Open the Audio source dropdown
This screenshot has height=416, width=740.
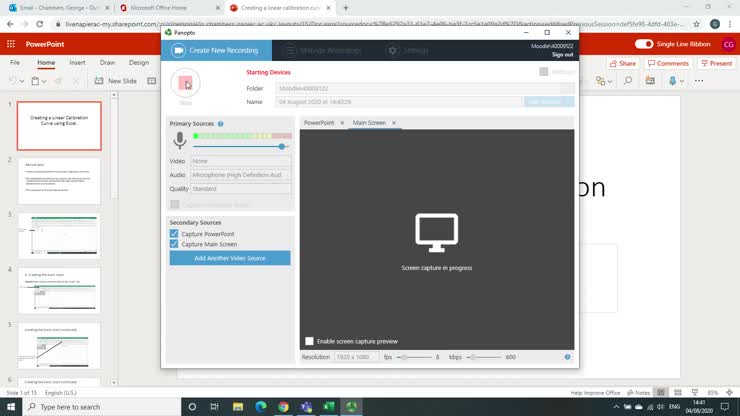(x=240, y=175)
